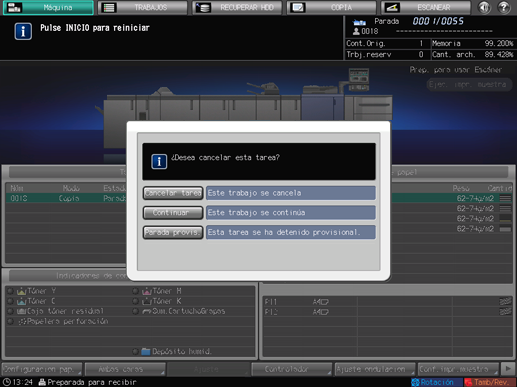Click the Depósito humid. folder icon
The image size is (517, 387).
click(x=146, y=351)
